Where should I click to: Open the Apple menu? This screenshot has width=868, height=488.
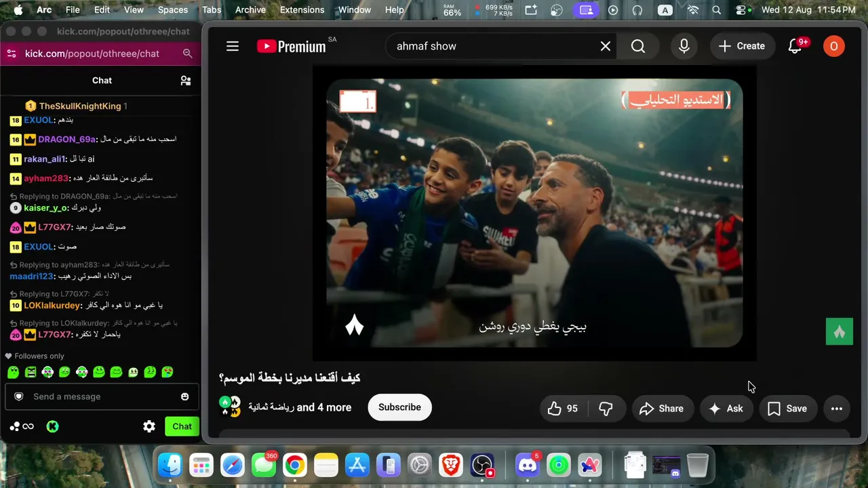(18, 10)
